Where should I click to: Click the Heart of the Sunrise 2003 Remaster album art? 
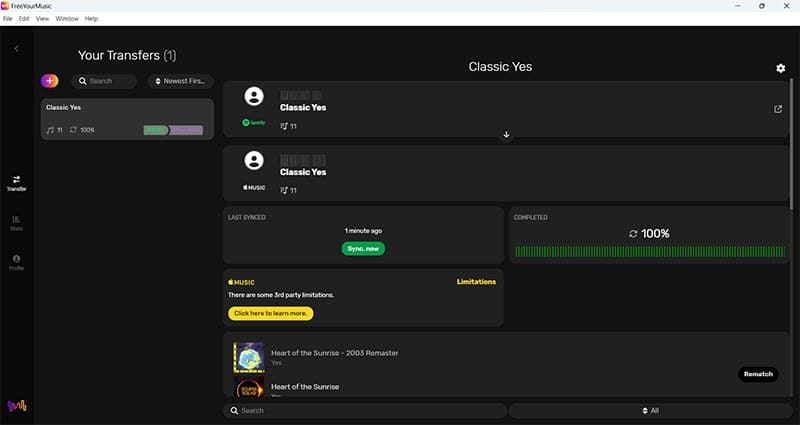click(249, 357)
